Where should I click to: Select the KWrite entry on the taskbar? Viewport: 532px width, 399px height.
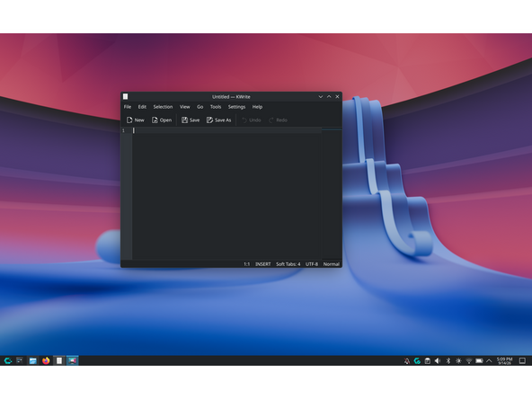click(x=59, y=360)
